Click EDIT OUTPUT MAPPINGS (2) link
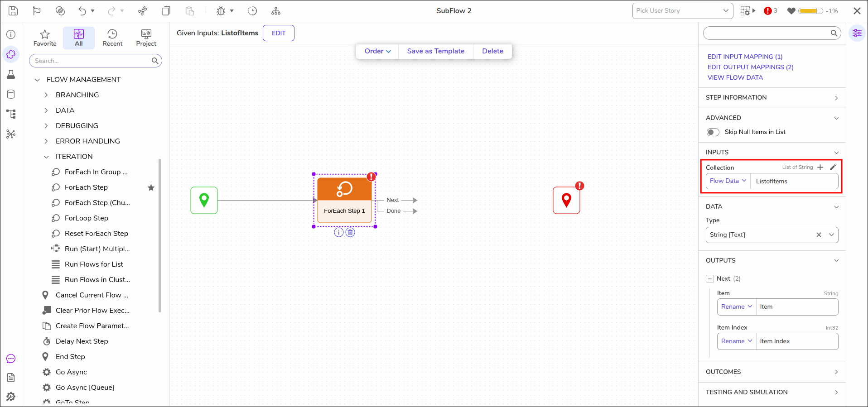868x407 pixels. coord(751,67)
